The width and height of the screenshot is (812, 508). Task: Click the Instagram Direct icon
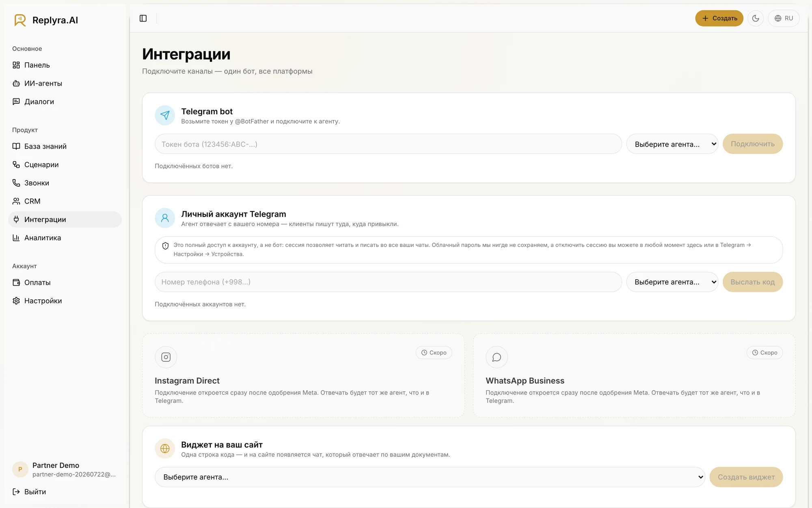point(166,357)
